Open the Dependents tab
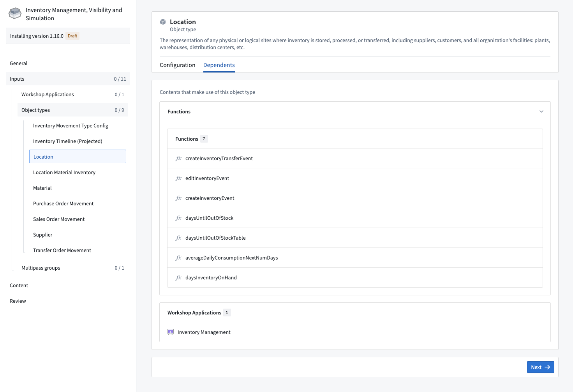Image resolution: width=573 pixels, height=392 pixels. coord(219,65)
